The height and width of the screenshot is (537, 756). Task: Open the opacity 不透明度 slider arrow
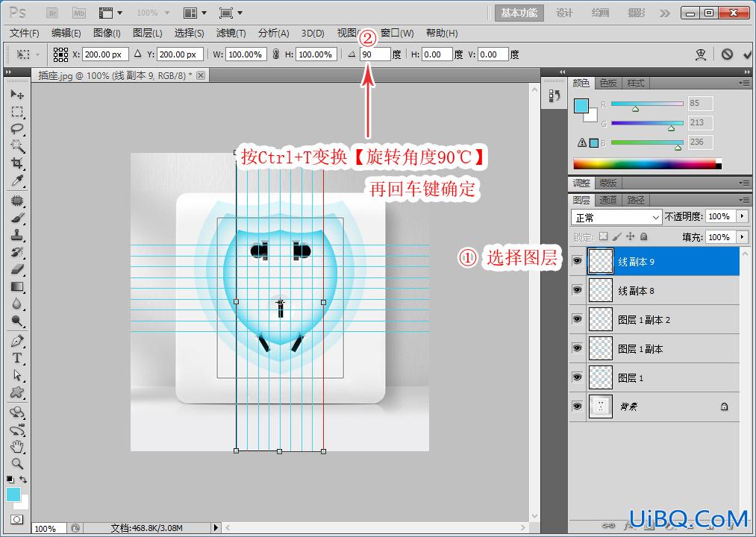point(743,216)
